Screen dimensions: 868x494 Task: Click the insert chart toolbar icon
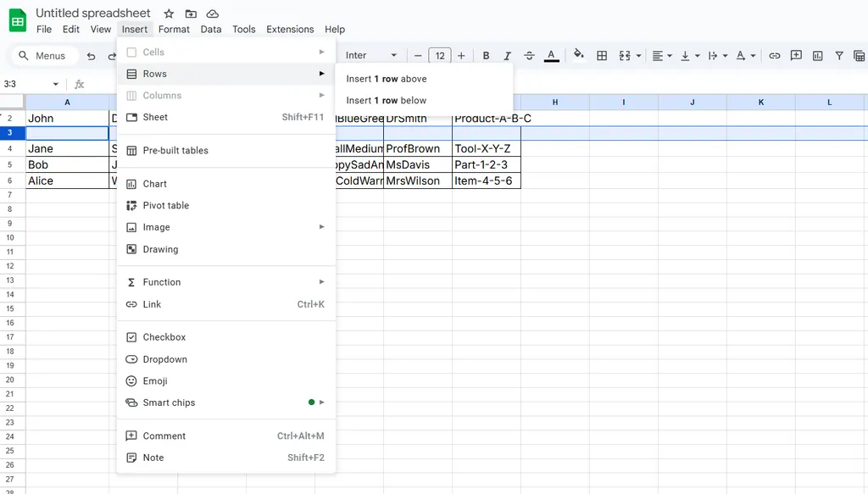click(817, 56)
